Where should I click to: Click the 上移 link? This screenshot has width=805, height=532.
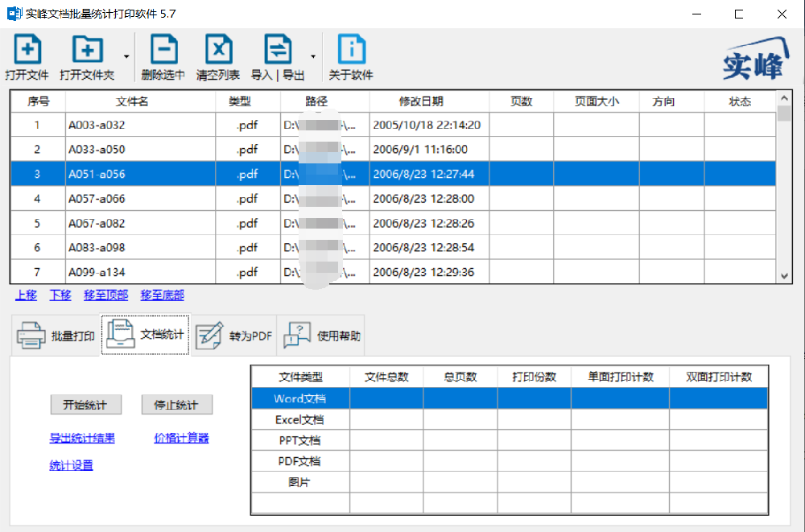27,295
